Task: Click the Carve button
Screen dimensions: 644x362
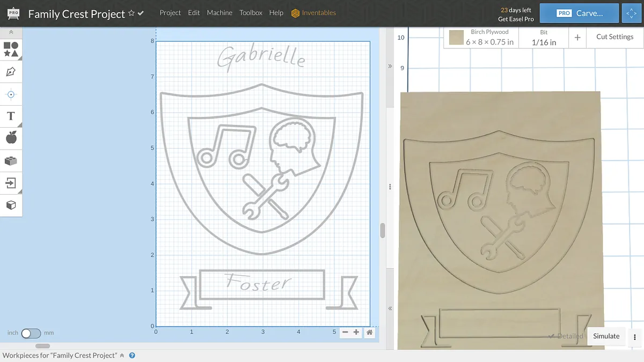Action: pos(579,13)
